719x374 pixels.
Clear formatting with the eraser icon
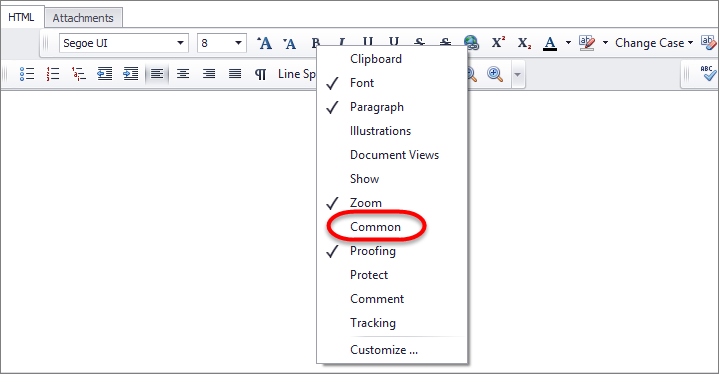click(x=708, y=43)
